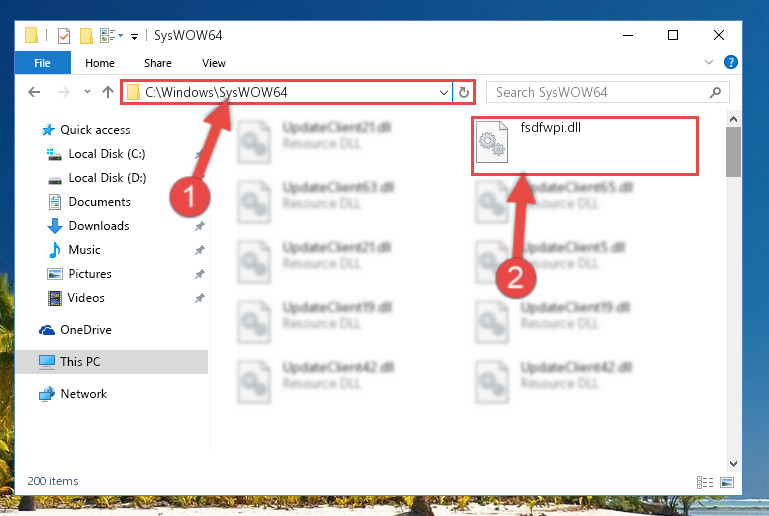Switch to Details view icon in status bar
The height and width of the screenshot is (516, 769).
pos(705,483)
